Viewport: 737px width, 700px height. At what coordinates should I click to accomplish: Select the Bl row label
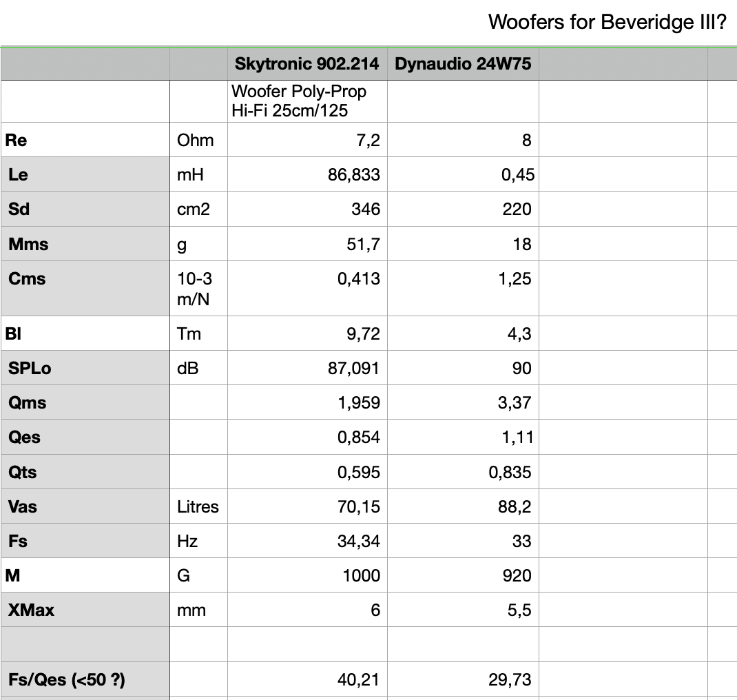click(85, 333)
